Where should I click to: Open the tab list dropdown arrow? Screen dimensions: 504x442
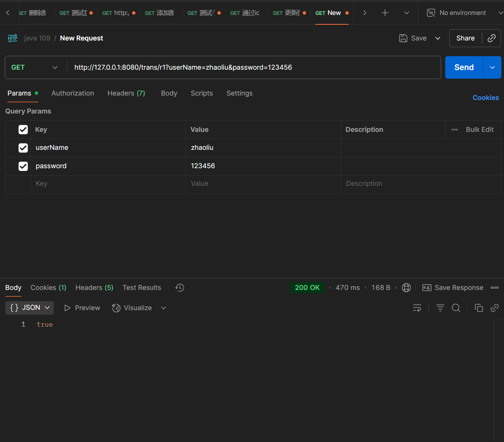[x=406, y=13]
